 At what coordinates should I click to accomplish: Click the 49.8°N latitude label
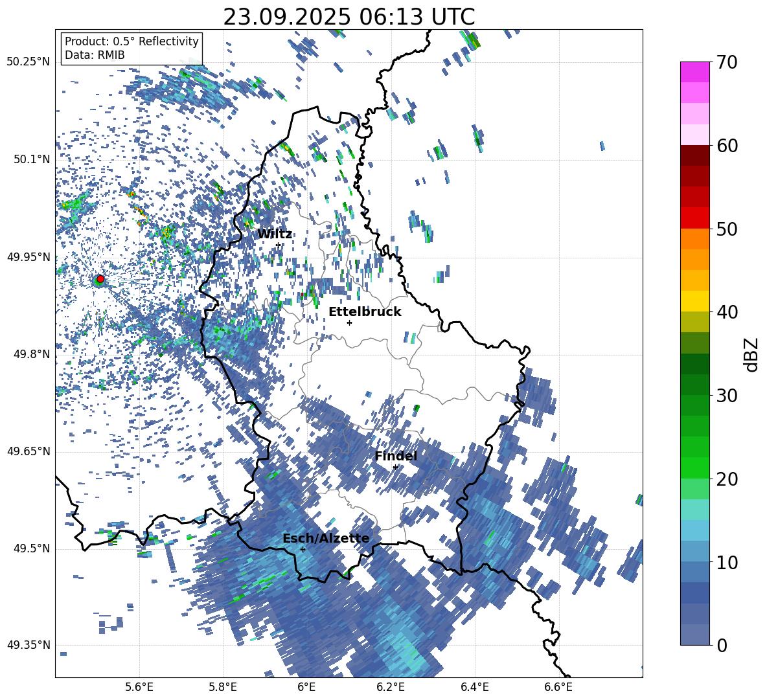click(x=31, y=354)
